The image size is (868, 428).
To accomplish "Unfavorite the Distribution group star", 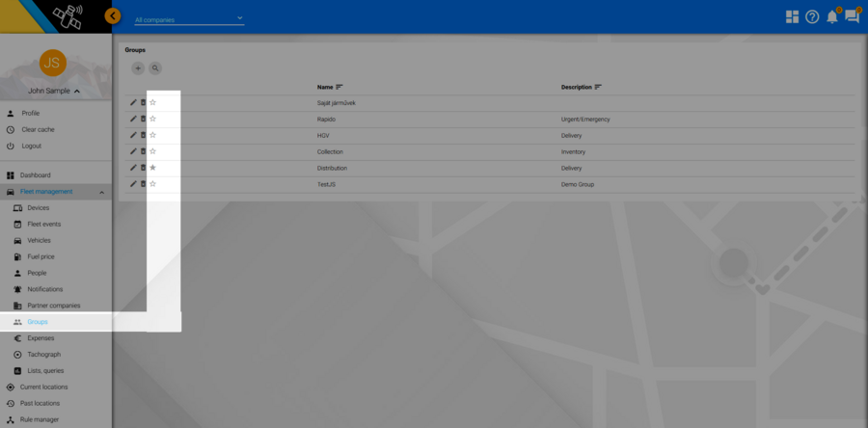I will coord(152,168).
